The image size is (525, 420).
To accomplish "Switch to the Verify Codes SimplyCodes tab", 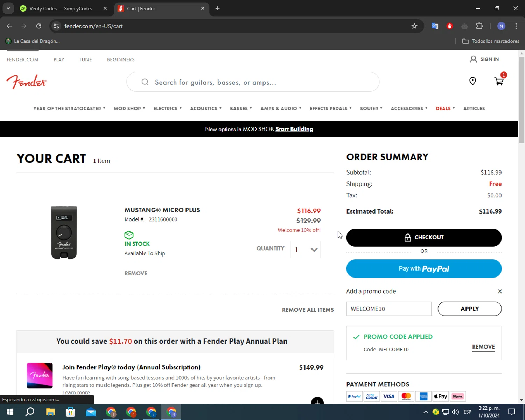I will [61, 8].
